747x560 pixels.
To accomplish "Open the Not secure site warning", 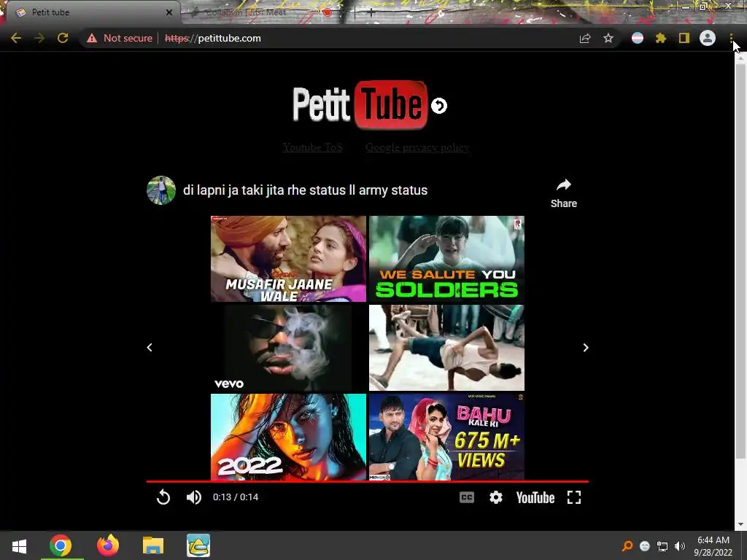I will pos(119,38).
